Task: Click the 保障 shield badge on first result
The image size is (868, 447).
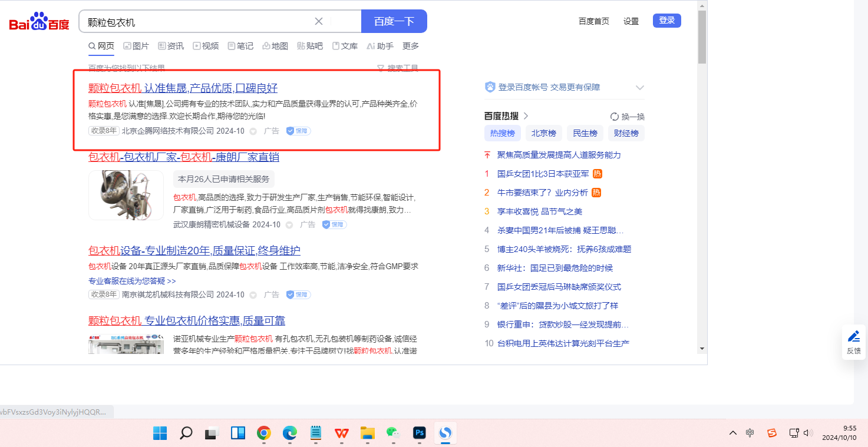Action: pos(298,131)
